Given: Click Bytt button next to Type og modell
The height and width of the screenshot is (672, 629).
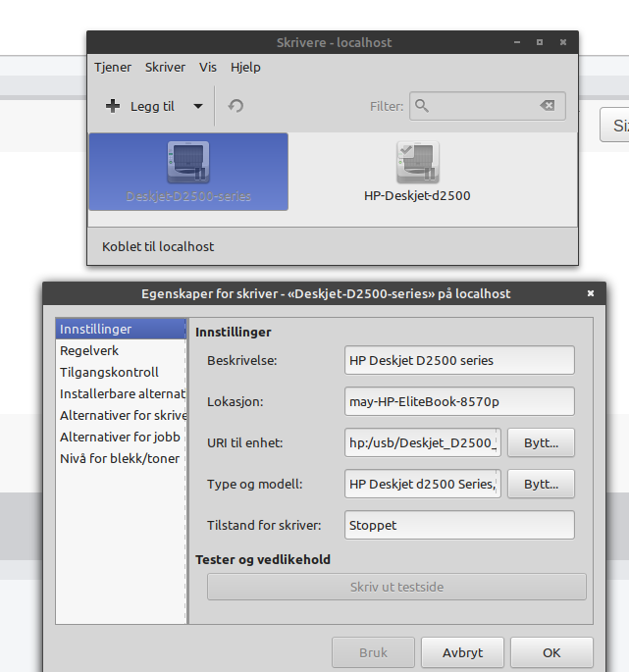Looking at the screenshot, I should point(541,484).
